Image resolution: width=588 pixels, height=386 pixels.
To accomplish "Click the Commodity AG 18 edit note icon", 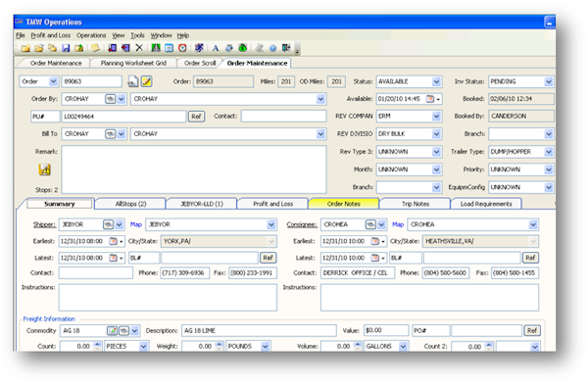I will point(112,331).
